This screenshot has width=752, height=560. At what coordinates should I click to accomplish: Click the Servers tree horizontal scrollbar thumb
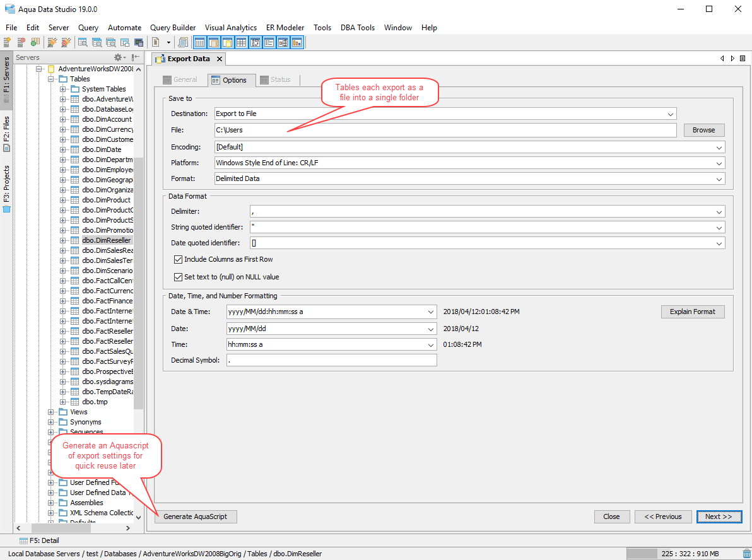point(61,528)
